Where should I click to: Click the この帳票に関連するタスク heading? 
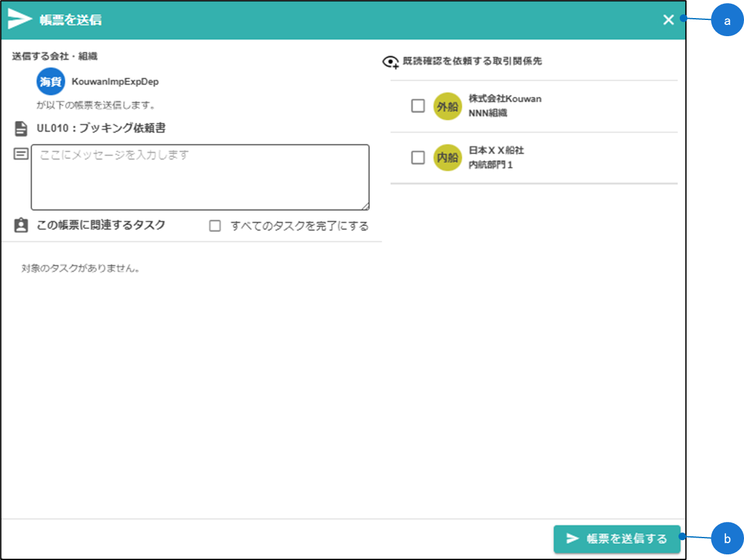click(x=100, y=226)
